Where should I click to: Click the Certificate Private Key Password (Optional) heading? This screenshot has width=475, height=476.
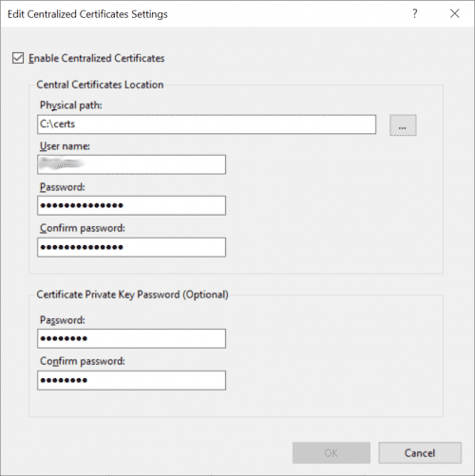tap(132, 295)
